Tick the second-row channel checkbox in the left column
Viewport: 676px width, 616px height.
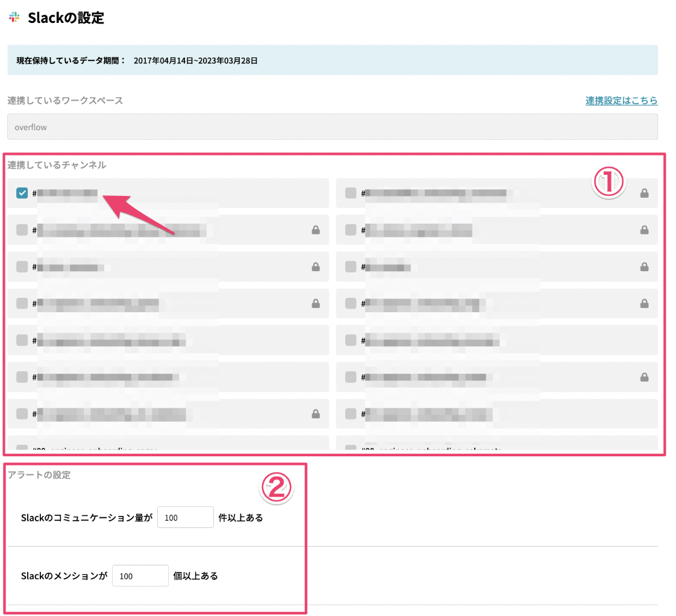tap(22, 230)
